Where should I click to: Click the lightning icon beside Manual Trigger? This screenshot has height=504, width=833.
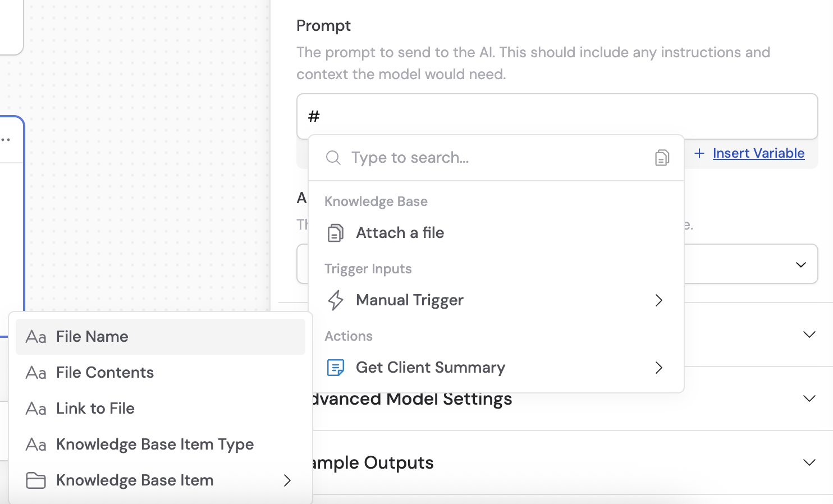tap(336, 300)
